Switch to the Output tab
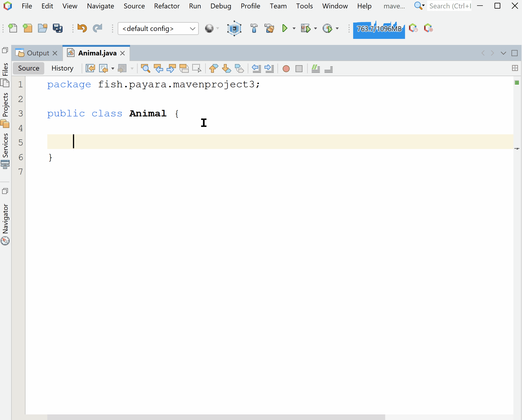 pos(38,53)
